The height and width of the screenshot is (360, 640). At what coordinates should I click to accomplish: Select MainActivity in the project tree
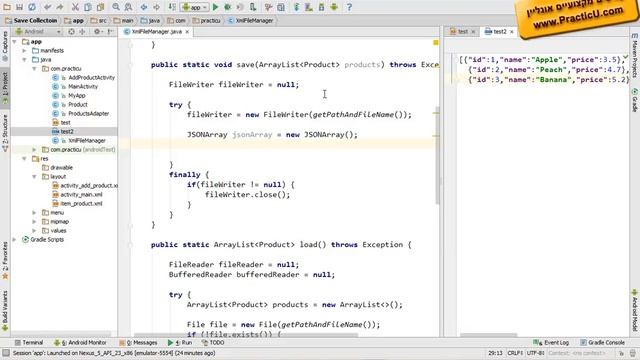[75, 87]
